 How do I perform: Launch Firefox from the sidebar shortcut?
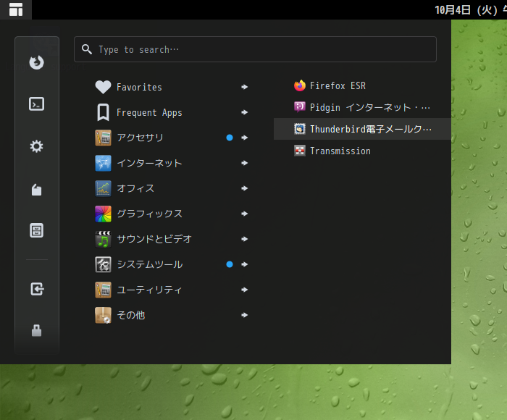(x=36, y=62)
